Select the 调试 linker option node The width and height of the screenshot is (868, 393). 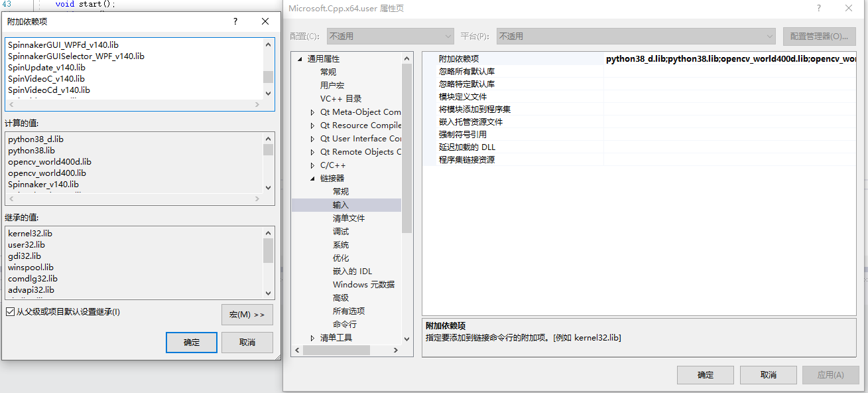point(340,230)
